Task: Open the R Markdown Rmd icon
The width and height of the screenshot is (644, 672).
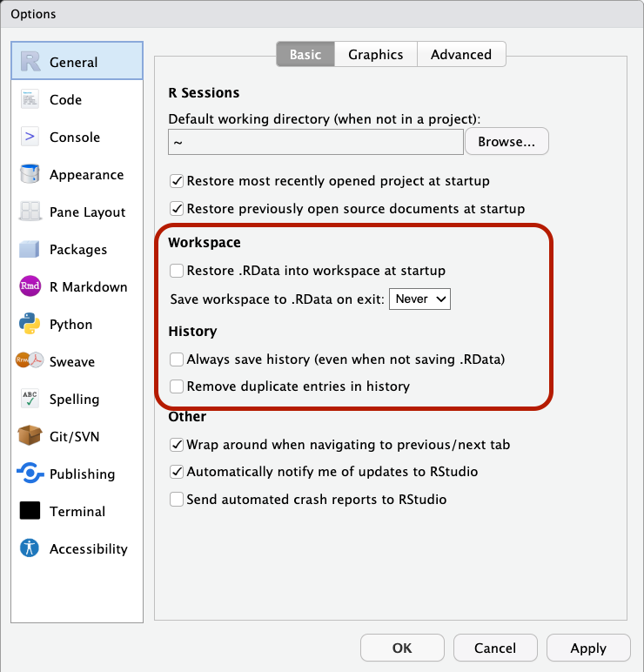Action: 30,286
